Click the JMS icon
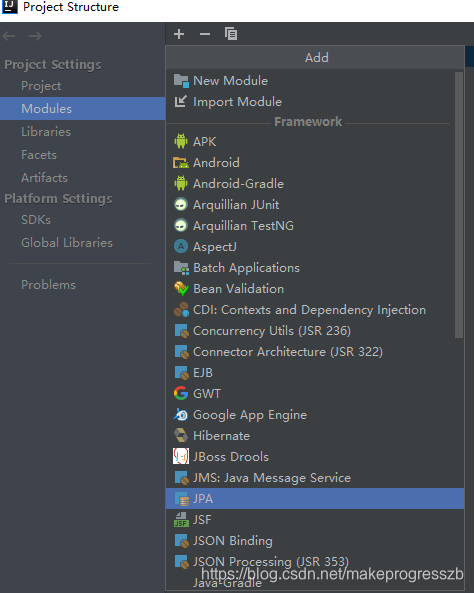Screen dimensions: 474x593 tap(182, 478)
